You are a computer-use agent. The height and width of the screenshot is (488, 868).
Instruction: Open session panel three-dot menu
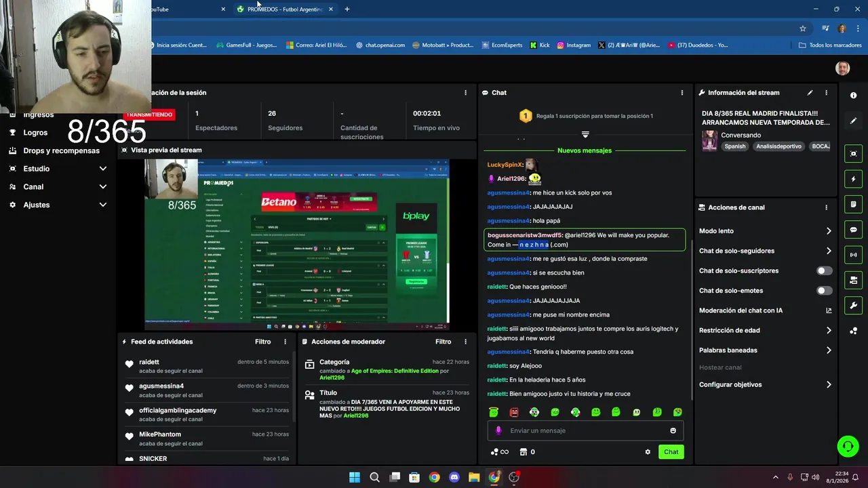click(x=465, y=93)
